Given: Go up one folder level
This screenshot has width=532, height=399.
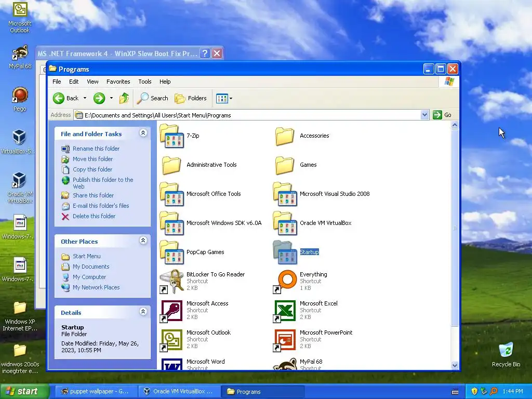Looking at the screenshot, I should pyautogui.click(x=124, y=98).
